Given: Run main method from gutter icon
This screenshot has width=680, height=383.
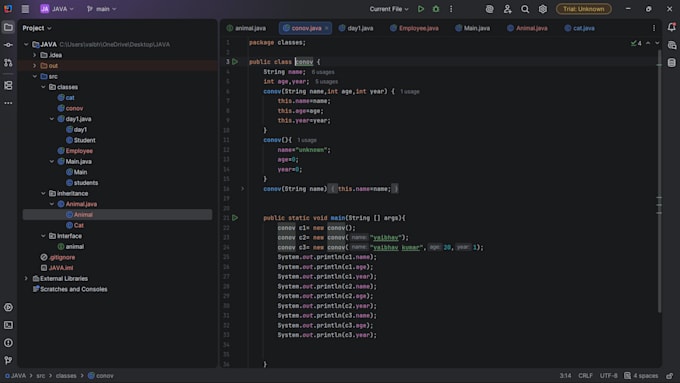Looking at the screenshot, I should [x=235, y=218].
